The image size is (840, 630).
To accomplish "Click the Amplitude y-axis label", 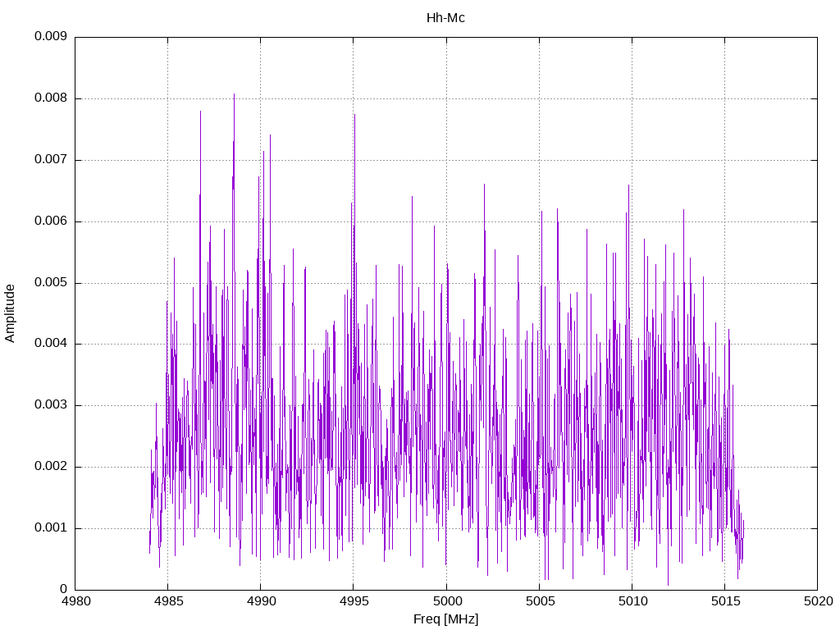I will pyautogui.click(x=10, y=313).
